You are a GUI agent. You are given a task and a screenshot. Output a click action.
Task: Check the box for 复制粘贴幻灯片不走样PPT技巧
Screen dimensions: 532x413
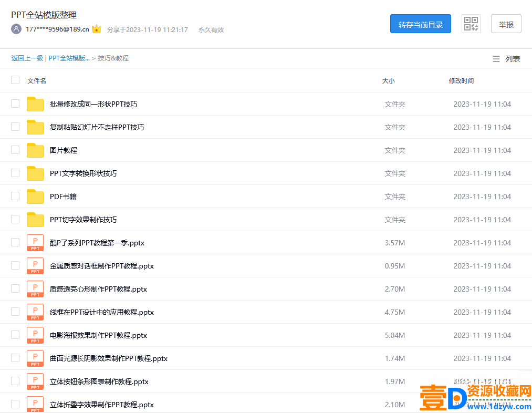coord(15,127)
